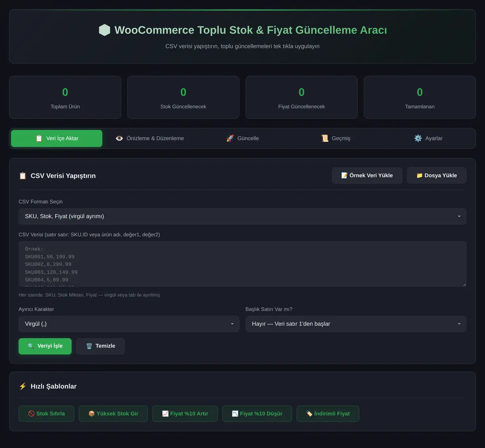Click the trash can icon on Temizle
Image resolution: width=485 pixels, height=448 pixels.
pos(89,346)
